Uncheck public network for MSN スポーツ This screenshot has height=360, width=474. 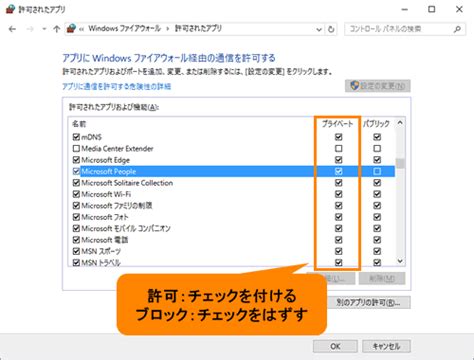tap(377, 251)
